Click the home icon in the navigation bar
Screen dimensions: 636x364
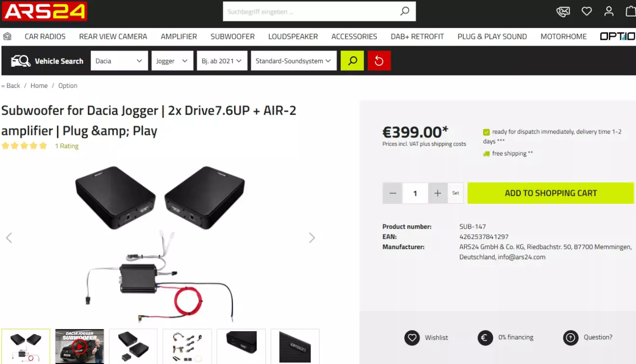(7, 36)
